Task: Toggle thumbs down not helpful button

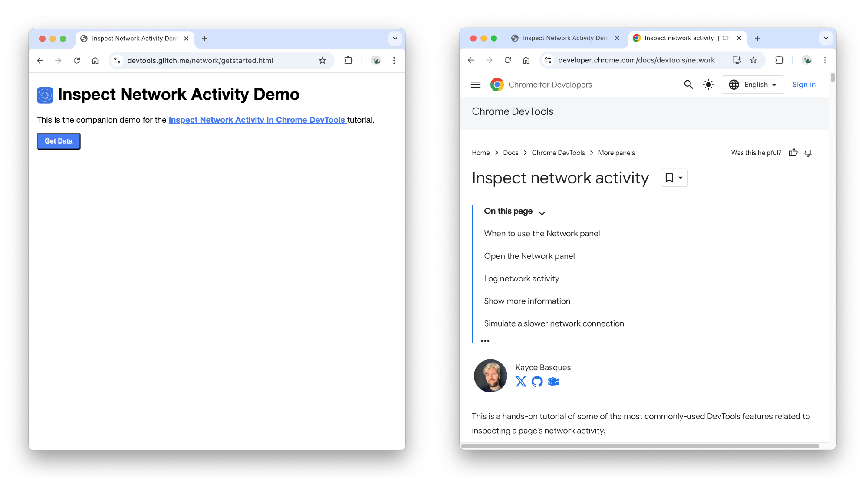Action: click(809, 153)
